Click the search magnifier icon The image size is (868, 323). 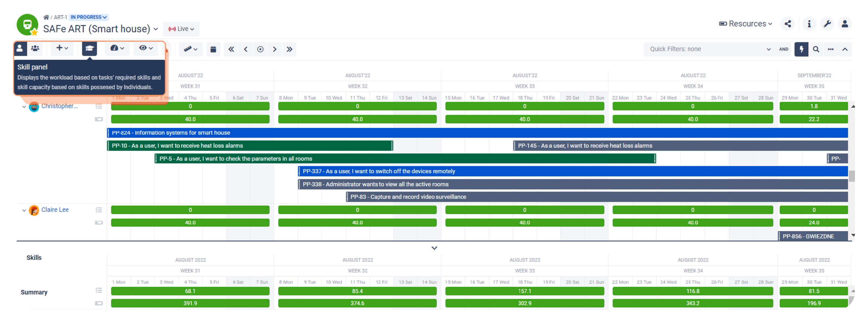(816, 50)
